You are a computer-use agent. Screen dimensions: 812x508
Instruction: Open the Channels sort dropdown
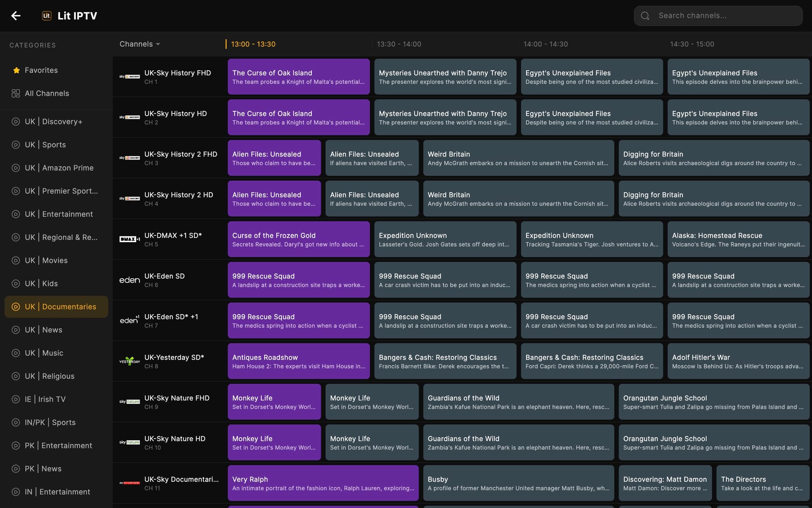point(140,44)
